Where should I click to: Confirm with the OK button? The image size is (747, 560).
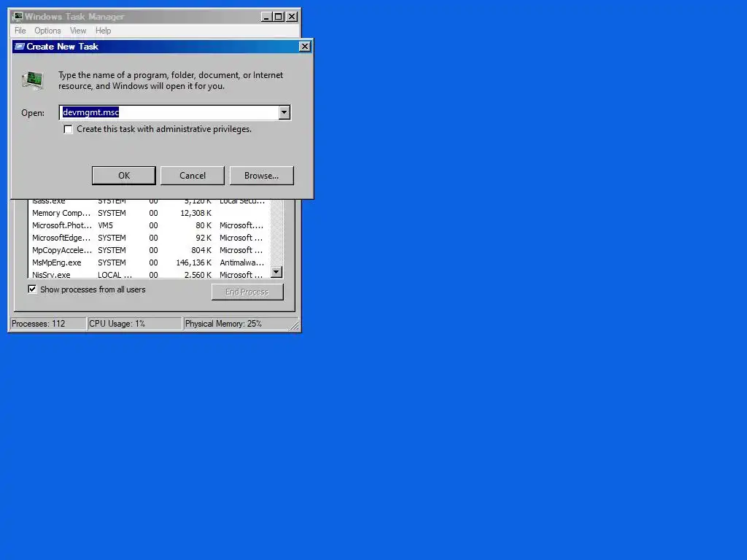(x=124, y=176)
